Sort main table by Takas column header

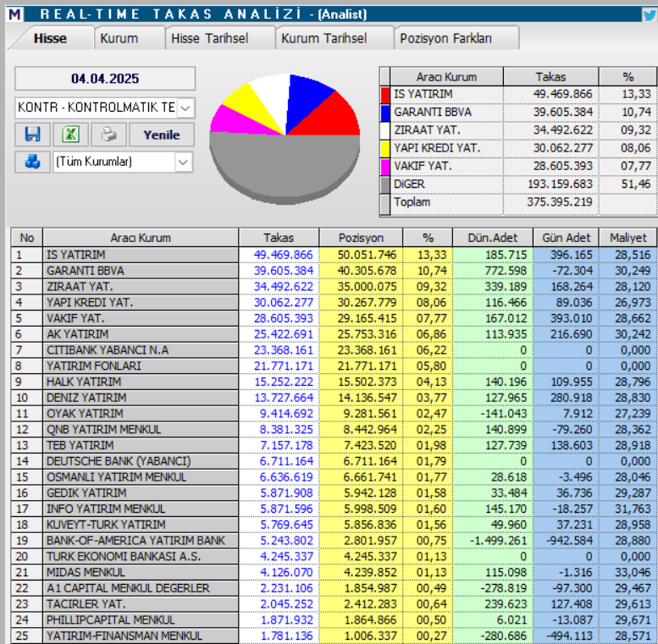279,238
